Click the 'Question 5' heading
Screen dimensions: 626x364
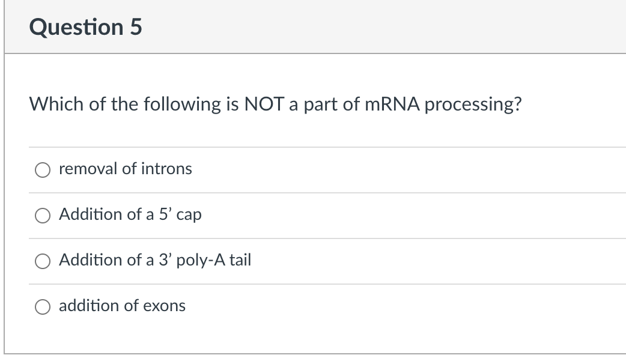(85, 27)
